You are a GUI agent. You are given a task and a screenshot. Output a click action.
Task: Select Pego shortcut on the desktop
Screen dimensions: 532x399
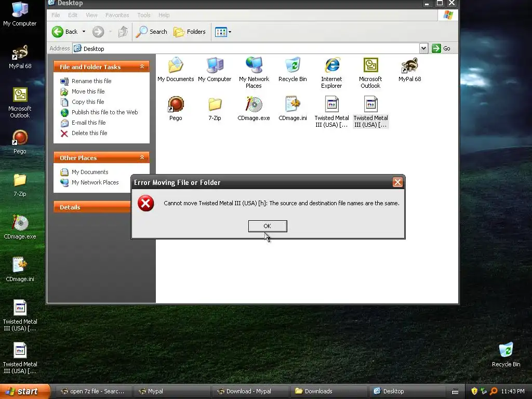pyautogui.click(x=20, y=142)
